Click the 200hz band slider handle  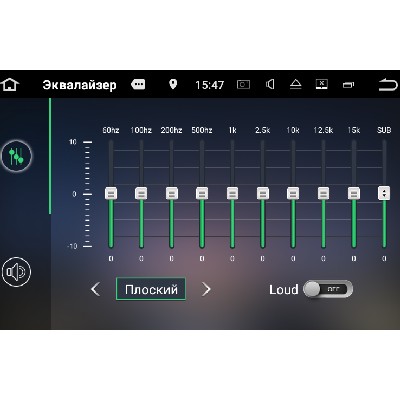[172, 193]
